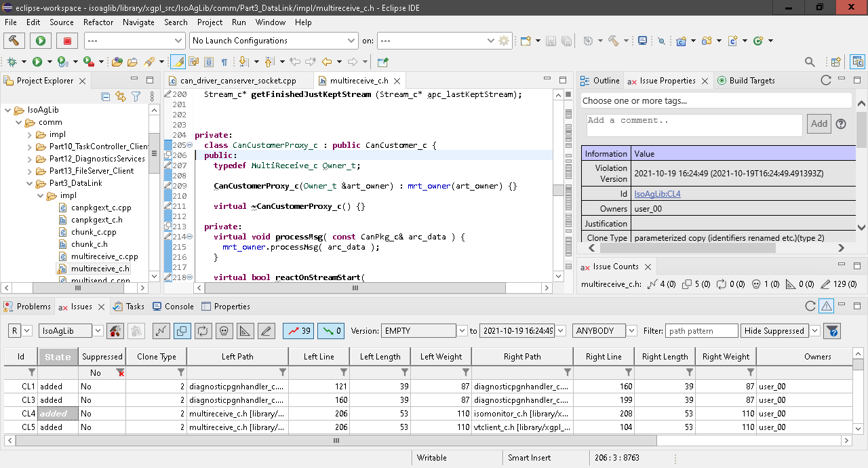
Task: Click the help question mark beside Add
Action: click(x=841, y=123)
